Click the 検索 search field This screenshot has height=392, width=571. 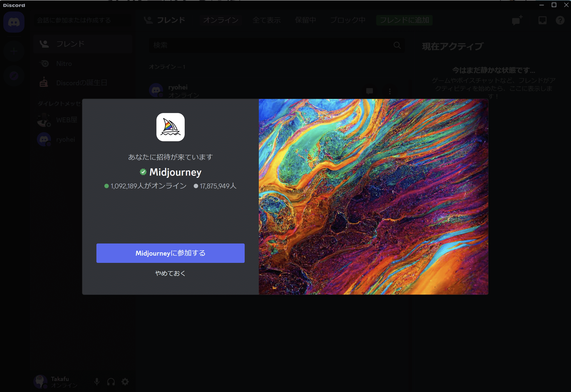point(270,45)
